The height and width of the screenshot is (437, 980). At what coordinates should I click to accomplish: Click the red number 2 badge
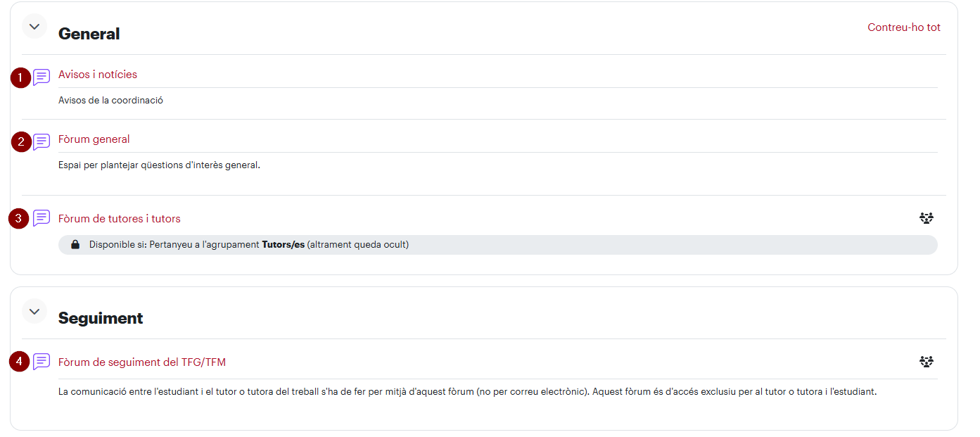pyautogui.click(x=21, y=142)
